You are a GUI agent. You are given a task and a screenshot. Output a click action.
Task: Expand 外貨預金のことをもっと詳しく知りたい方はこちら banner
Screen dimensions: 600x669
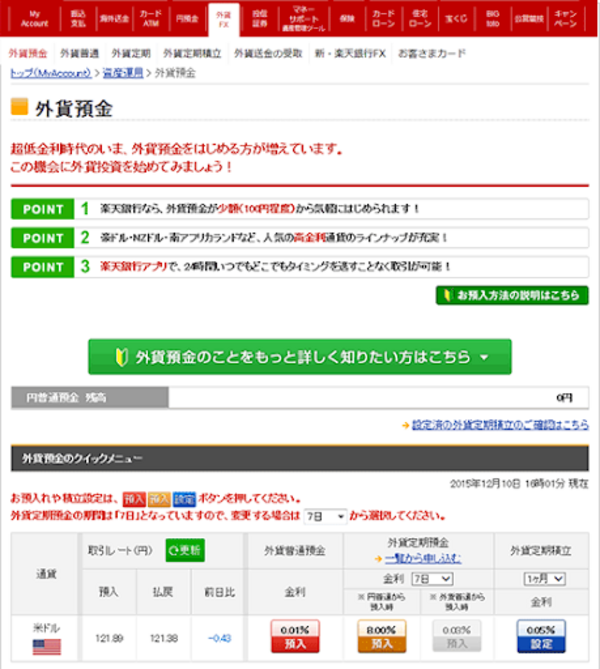(299, 356)
